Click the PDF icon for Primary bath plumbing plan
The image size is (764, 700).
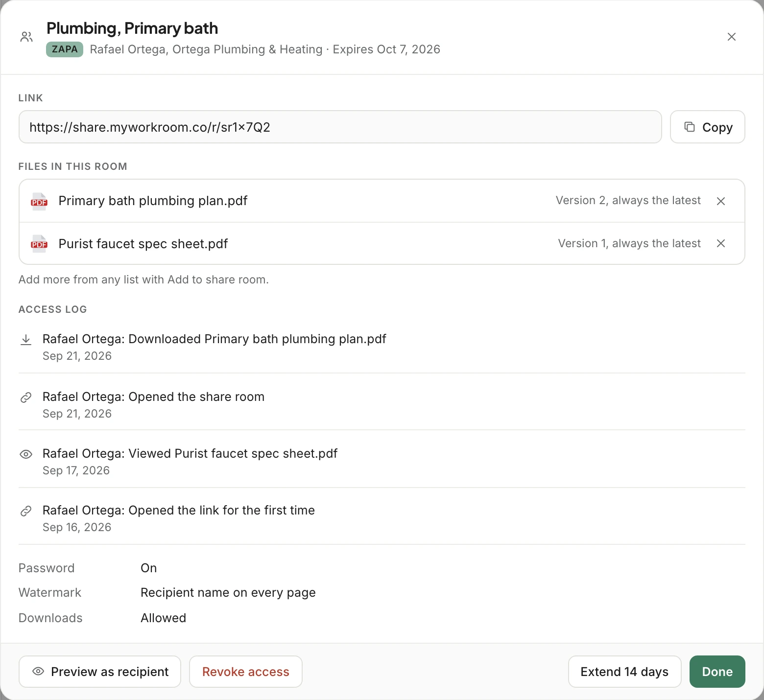pos(39,201)
